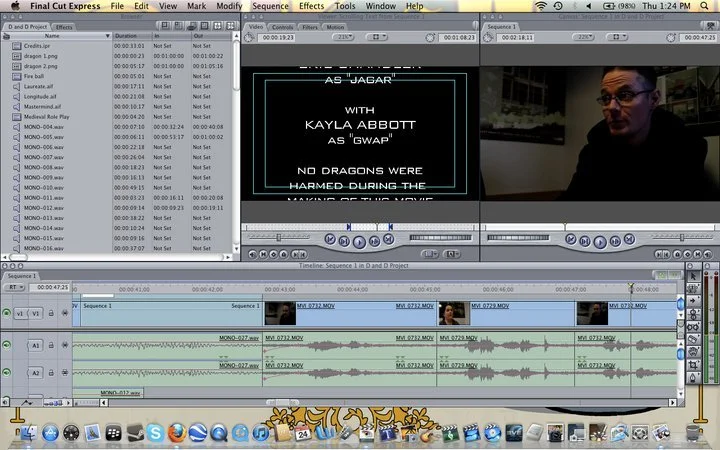
Task: Click the MVI_0729.MOV clip thumbnail in Timeline
Action: pos(454,313)
